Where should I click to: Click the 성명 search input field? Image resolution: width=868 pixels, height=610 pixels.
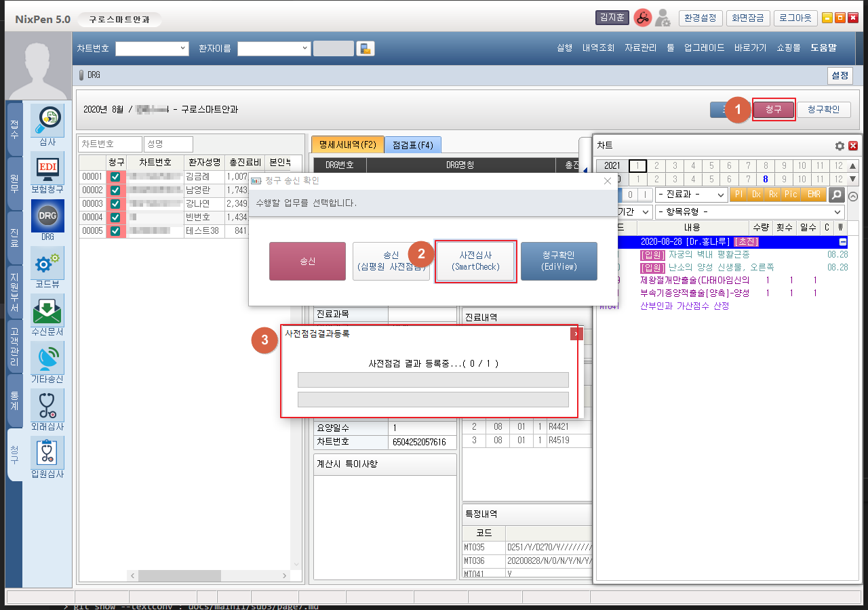tap(168, 144)
